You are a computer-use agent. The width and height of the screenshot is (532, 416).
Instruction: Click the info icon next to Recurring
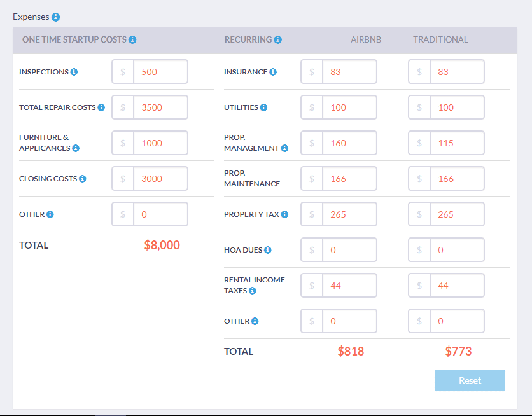point(278,39)
